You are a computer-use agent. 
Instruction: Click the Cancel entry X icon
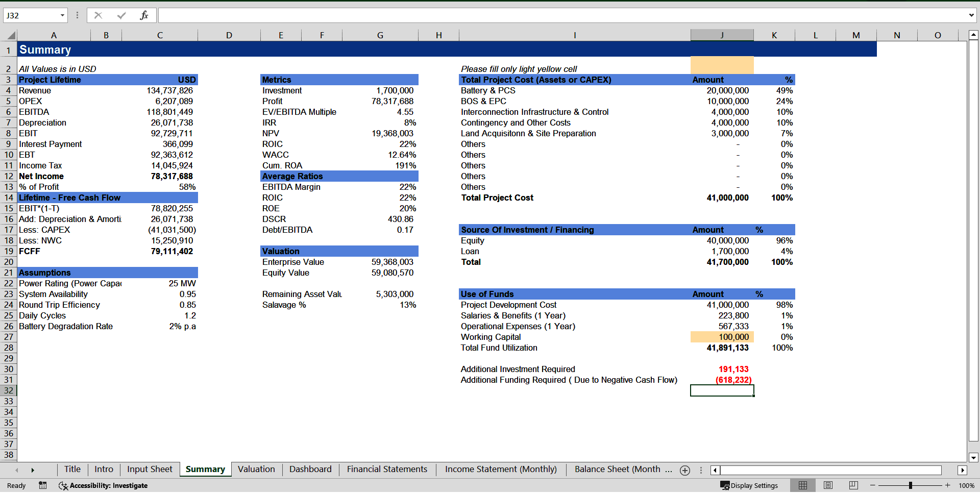point(98,15)
